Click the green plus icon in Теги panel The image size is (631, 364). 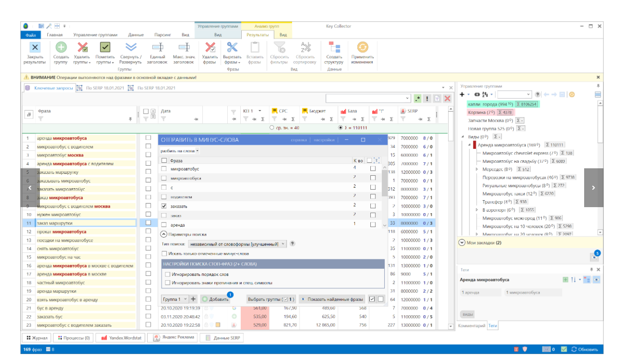565,280
